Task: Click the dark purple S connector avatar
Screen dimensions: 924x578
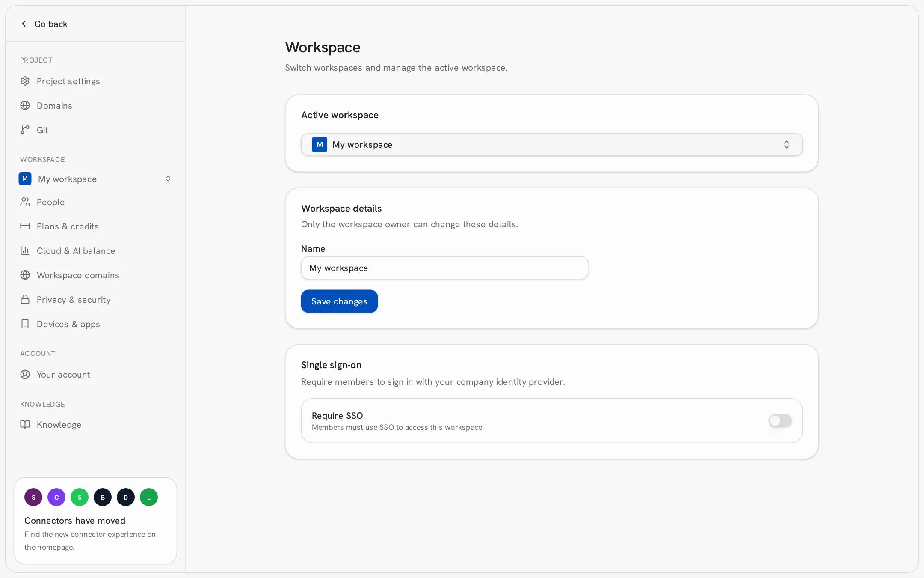Action: pyautogui.click(x=33, y=497)
